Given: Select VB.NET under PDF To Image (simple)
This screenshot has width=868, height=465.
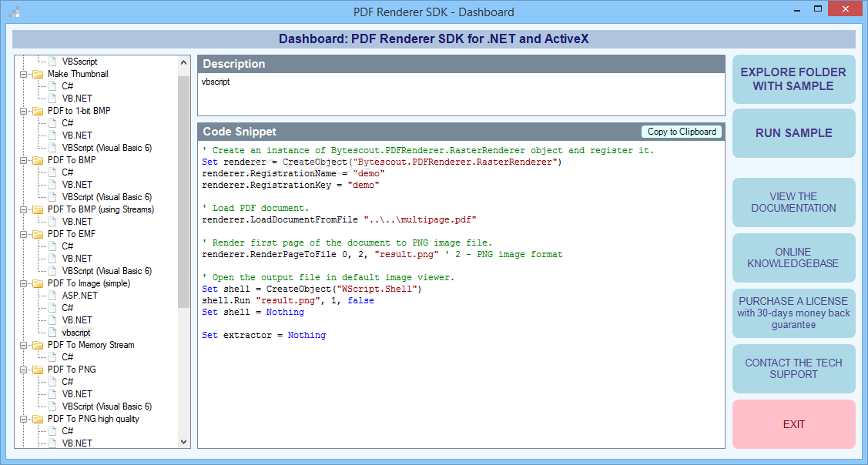Looking at the screenshot, I should 77,320.
